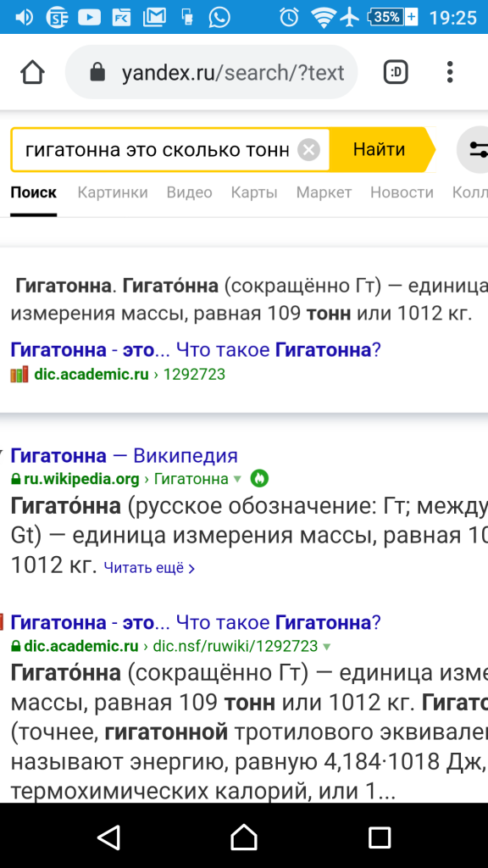Tap the search query input field
488x868 pixels.
[x=156, y=149]
